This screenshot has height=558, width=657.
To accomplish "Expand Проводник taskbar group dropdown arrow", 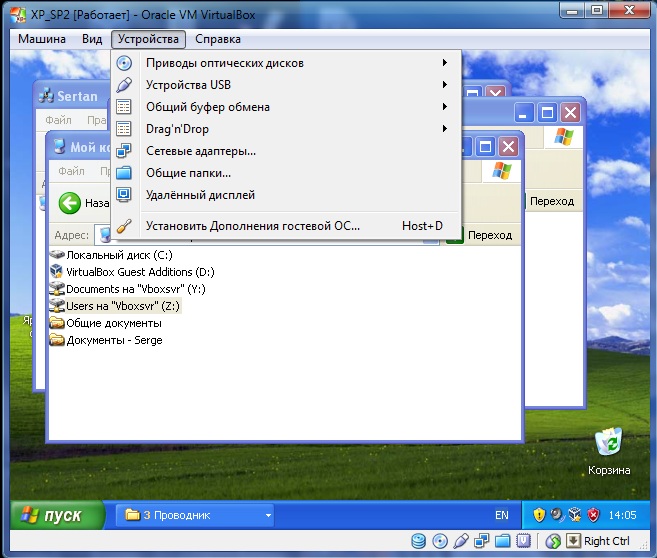I will coord(268,516).
